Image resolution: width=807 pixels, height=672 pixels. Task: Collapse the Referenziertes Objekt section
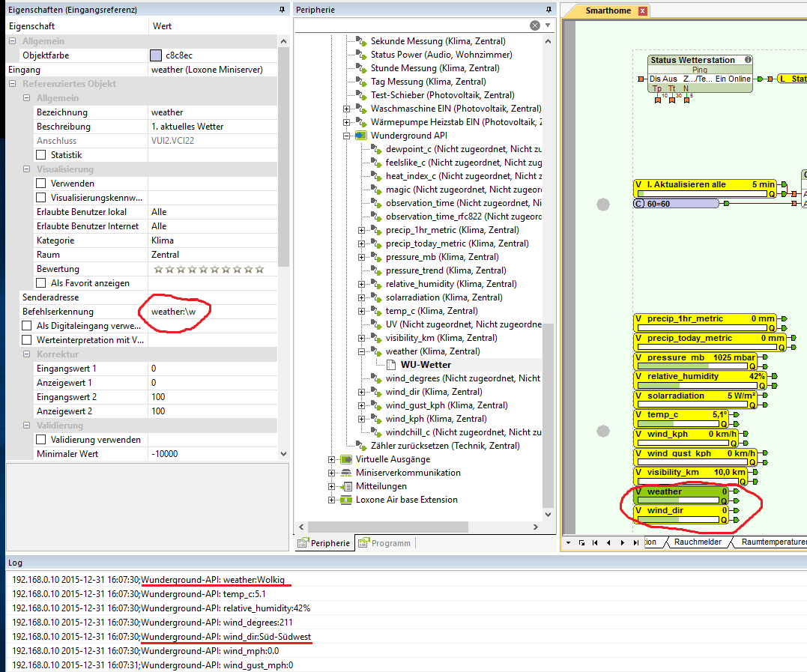tap(13, 84)
